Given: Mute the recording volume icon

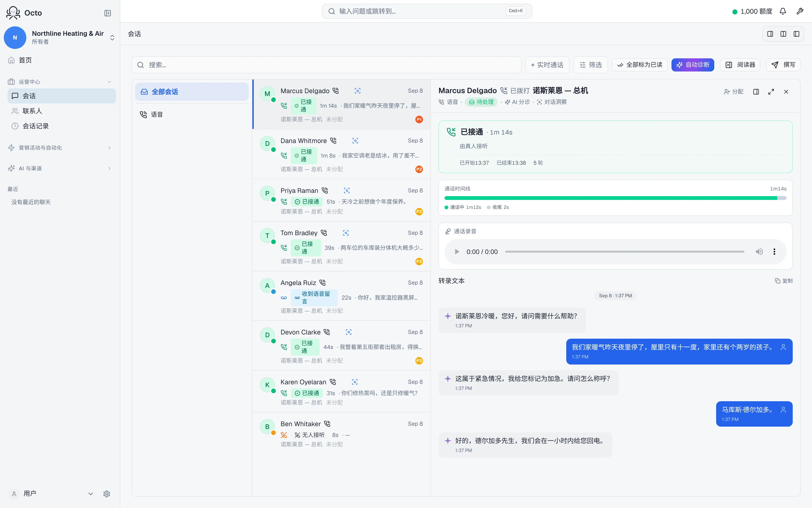Looking at the screenshot, I should (759, 252).
